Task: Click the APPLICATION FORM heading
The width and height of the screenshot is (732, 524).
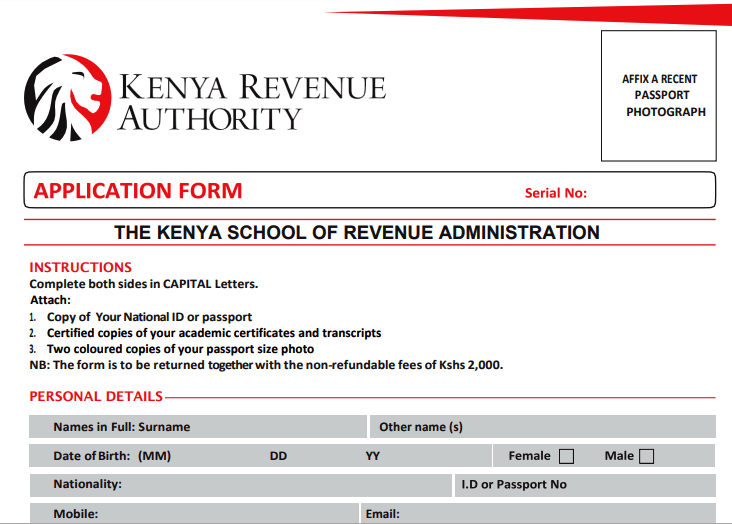Action: click(x=138, y=191)
